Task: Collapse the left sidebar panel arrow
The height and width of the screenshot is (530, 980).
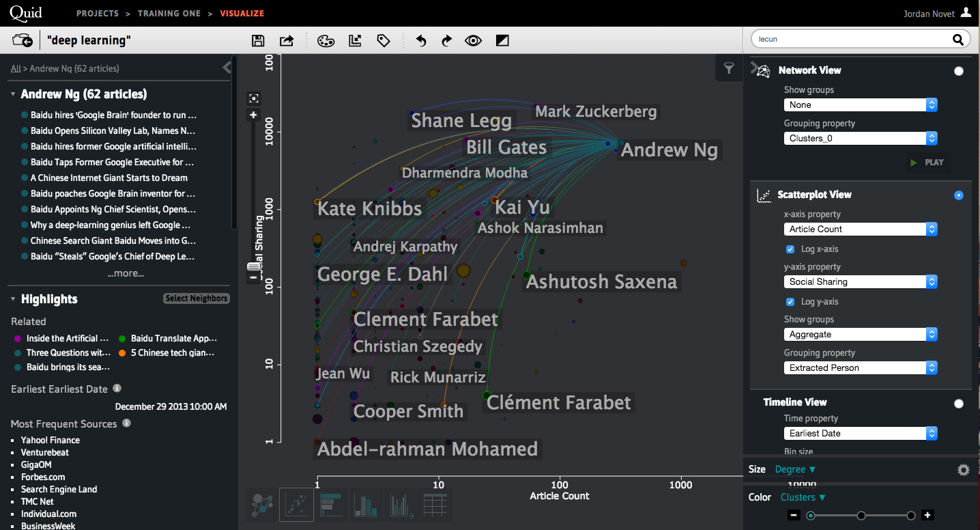Action: [x=227, y=67]
